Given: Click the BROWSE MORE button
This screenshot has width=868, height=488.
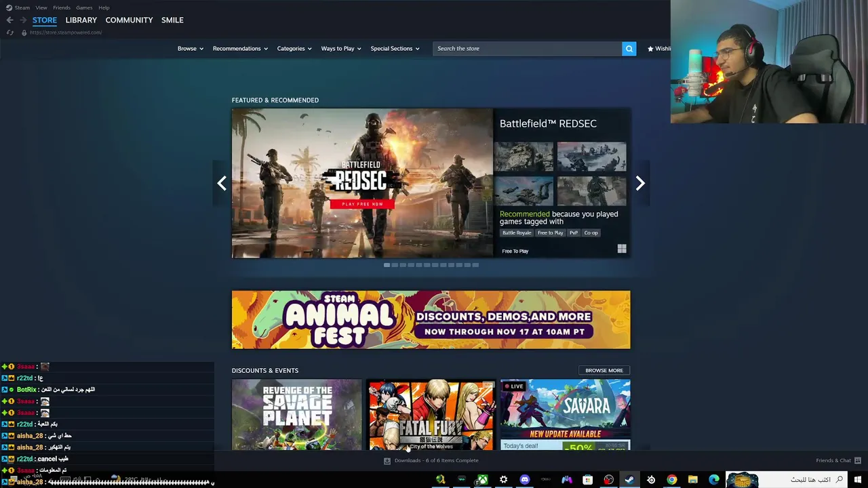Looking at the screenshot, I should [x=604, y=371].
